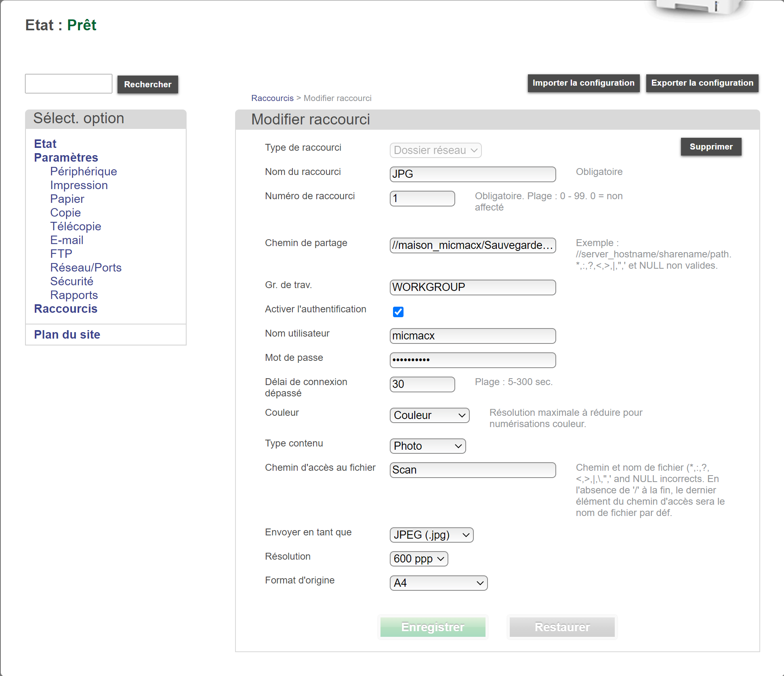This screenshot has height=676, width=784.
Task: Open Format d'origine A4 dropdown
Action: [x=438, y=583]
